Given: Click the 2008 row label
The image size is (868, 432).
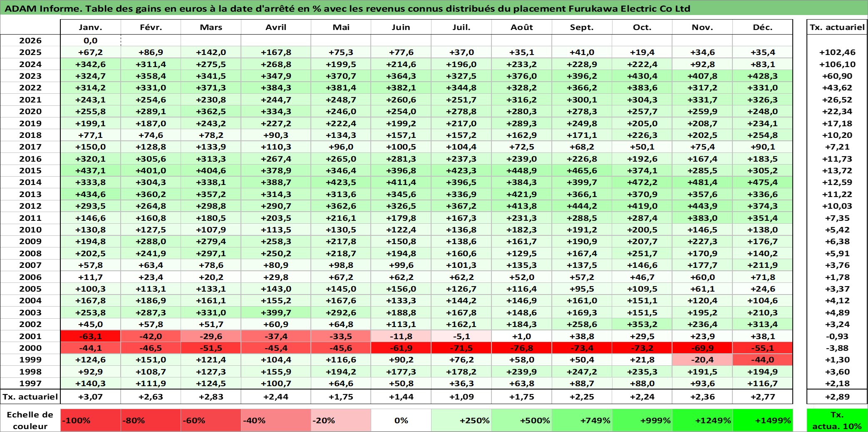Looking at the screenshot, I should tap(30, 253).
